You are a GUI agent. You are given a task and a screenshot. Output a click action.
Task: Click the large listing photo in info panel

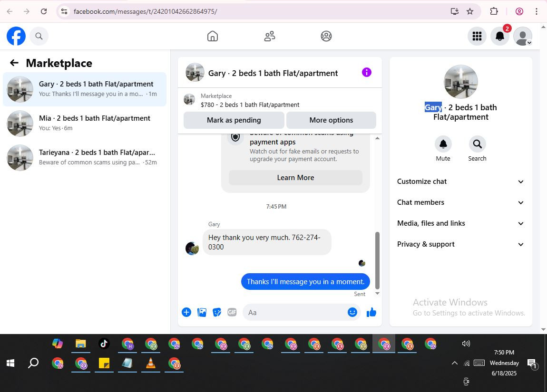[460, 82]
